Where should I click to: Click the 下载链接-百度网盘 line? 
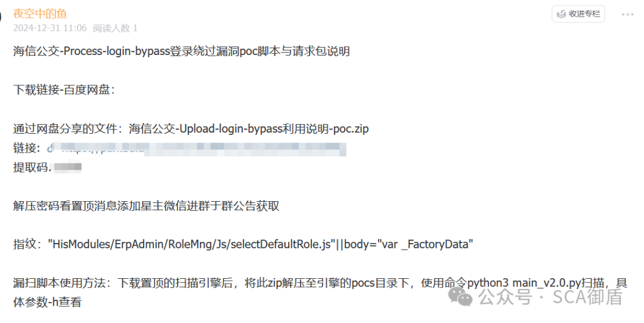pos(64,90)
